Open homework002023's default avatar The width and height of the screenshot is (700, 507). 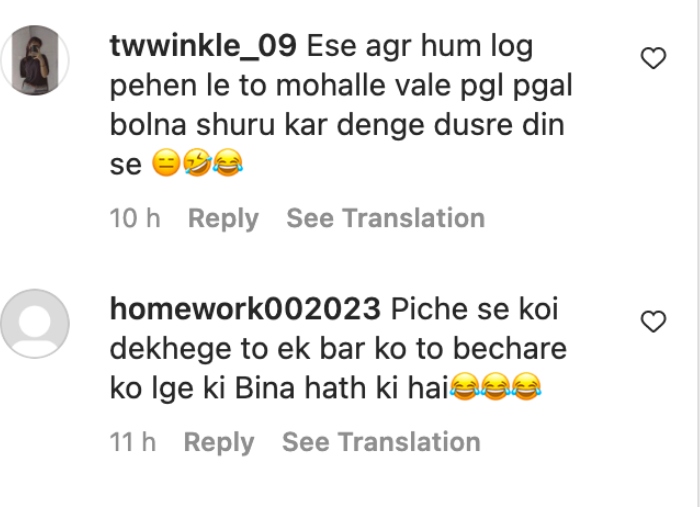click(35, 324)
